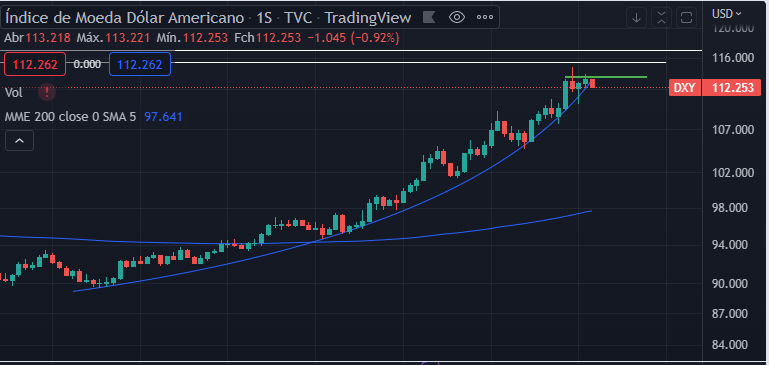Collapse the indicator legend with the chevron button
769x365 pixels.
pos(19,141)
